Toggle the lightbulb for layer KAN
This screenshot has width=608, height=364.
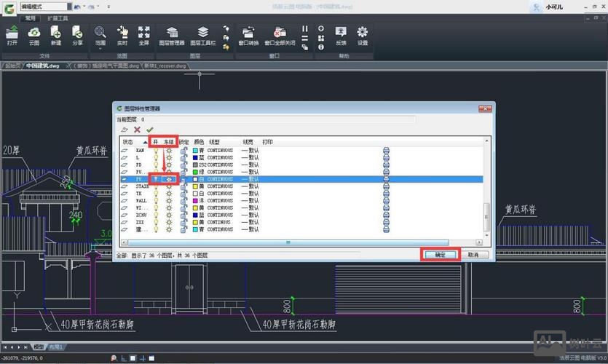tap(156, 151)
